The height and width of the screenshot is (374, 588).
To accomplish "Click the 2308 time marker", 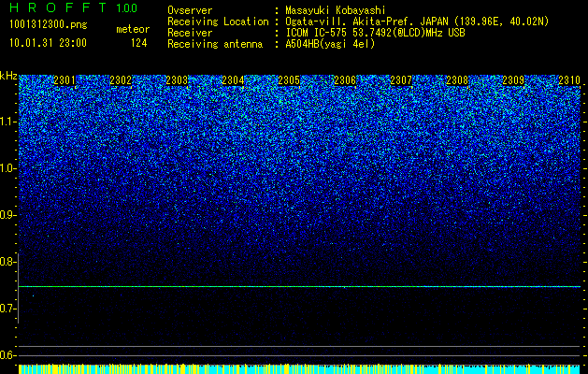I will coord(457,80).
